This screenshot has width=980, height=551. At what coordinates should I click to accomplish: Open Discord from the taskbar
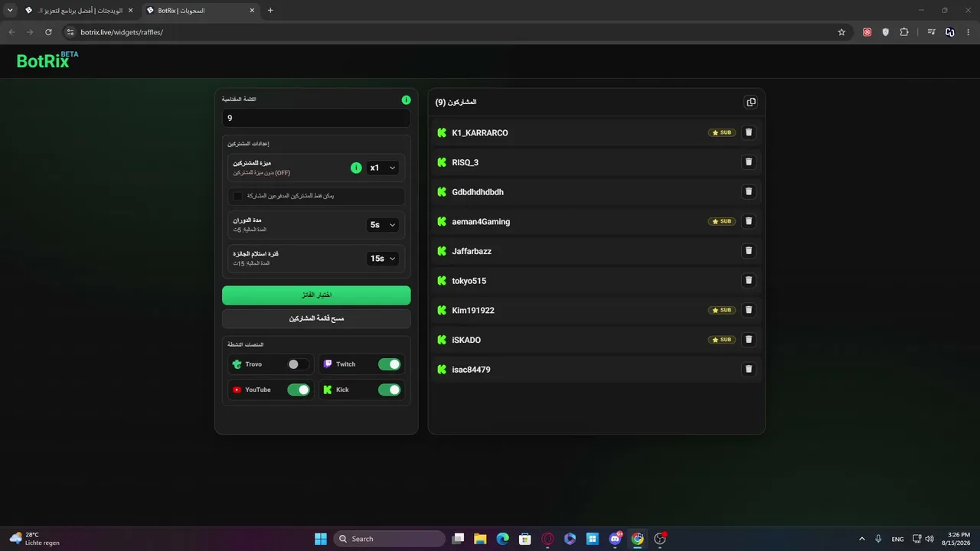point(616,539)
